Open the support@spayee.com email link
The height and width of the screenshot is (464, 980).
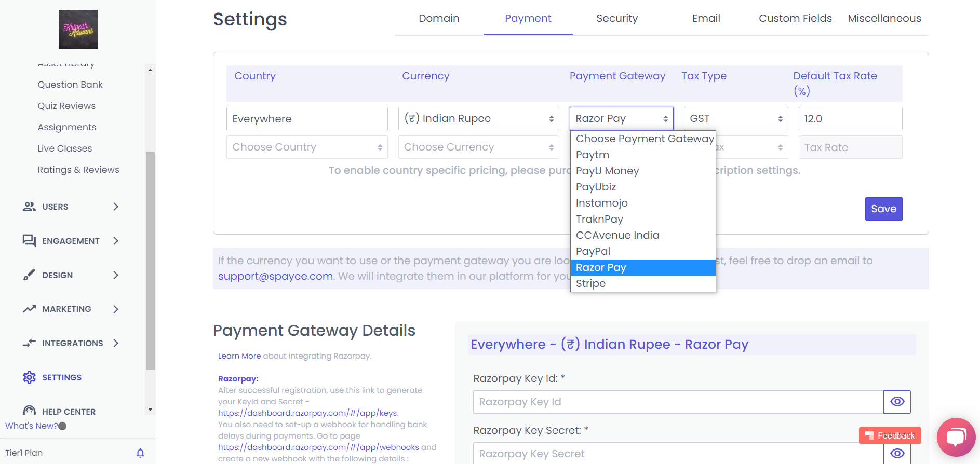pyautogui.click(x=275, y=276)
